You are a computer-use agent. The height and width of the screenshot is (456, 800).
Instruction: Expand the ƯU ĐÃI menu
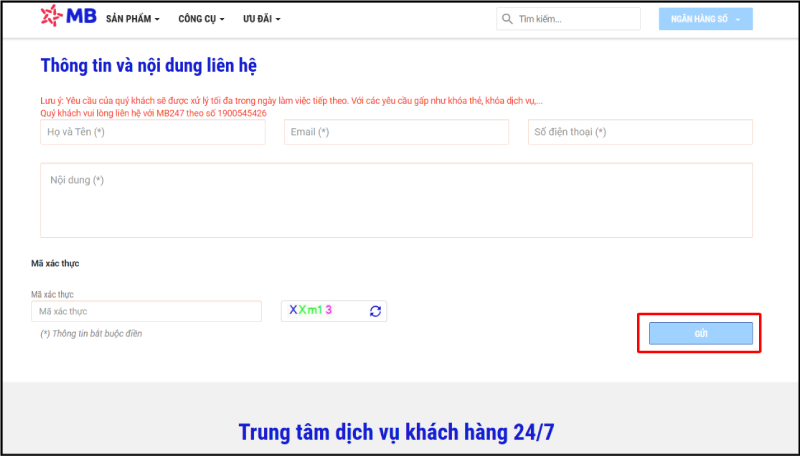[x=261, y=19]
